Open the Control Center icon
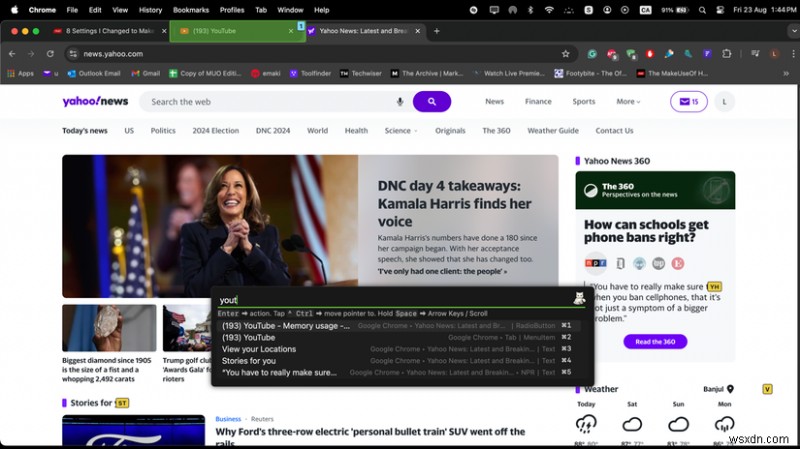The width and height of the screenshot is (800, 449). tap(720, 10)
